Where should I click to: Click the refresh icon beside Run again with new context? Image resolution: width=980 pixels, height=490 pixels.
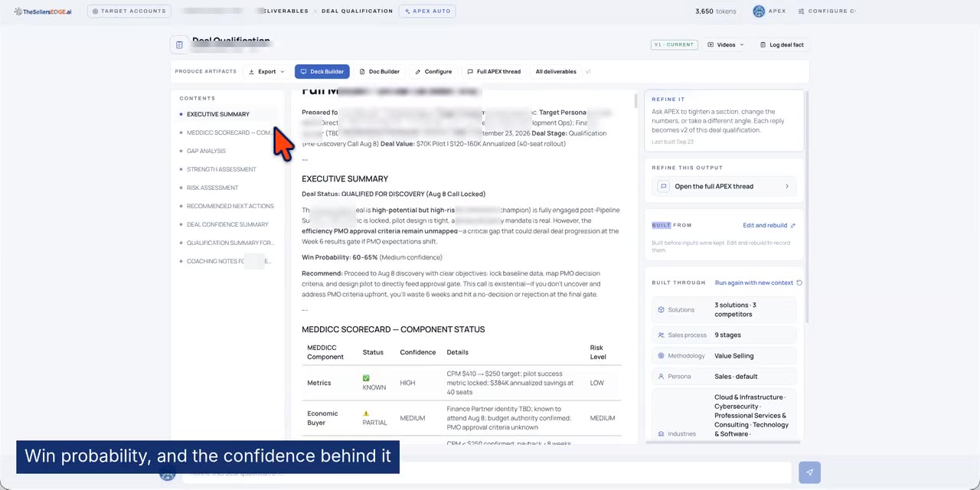click(x=799, y=283)
